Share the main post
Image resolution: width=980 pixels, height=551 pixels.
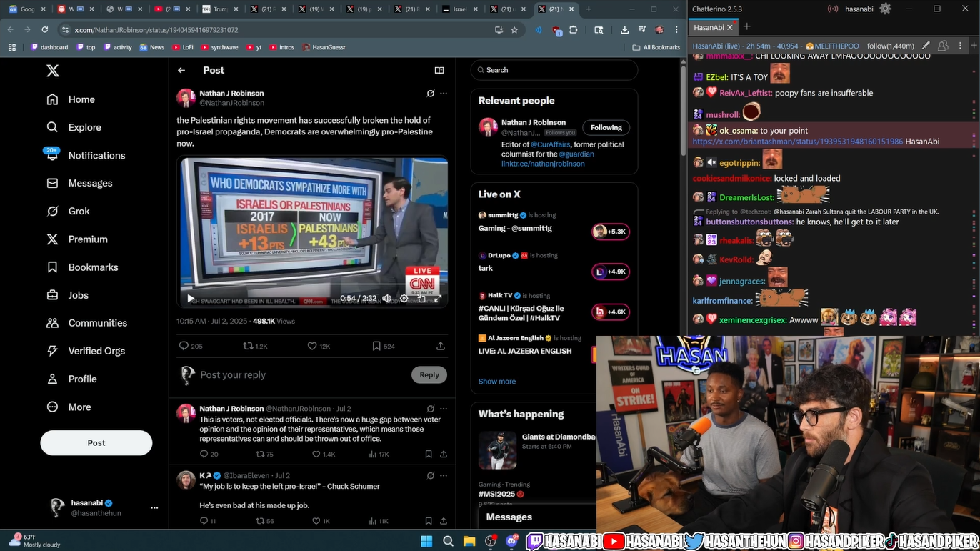[441, 346]
